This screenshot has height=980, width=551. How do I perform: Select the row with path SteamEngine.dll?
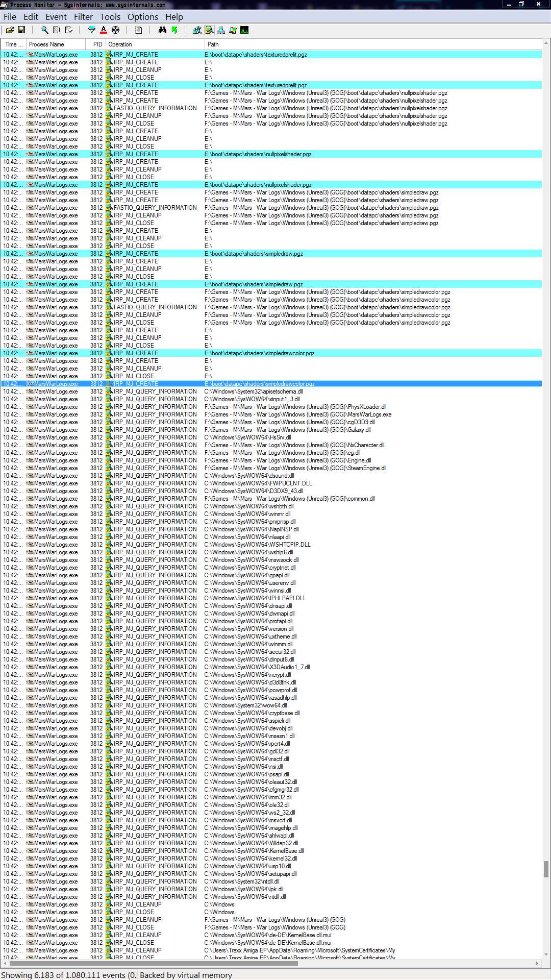[271, 468]
